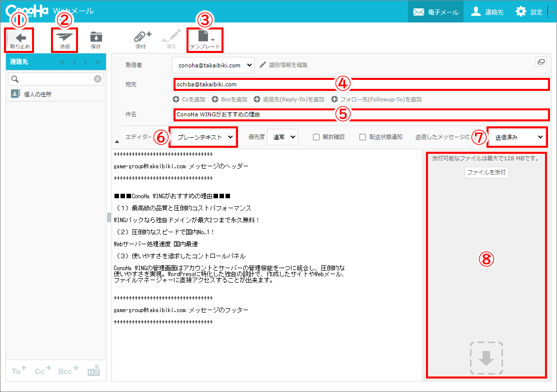Viewport: 557px width, 392px height.
Task: Click in the message body text area
Action: click(267, 265)
